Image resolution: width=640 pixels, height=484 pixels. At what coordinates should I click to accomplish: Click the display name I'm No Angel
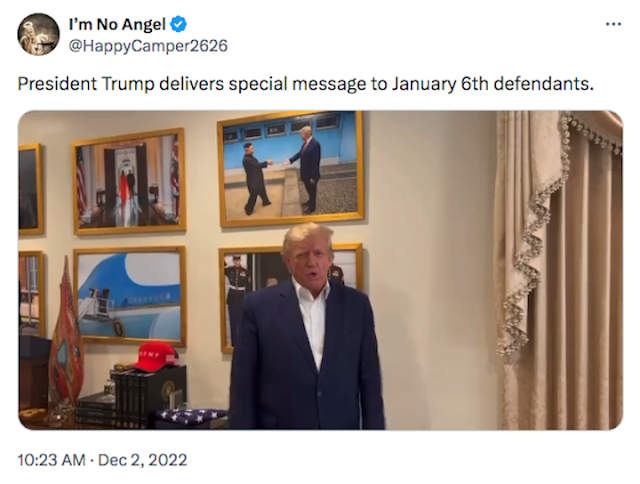click(x=117, y=24)
